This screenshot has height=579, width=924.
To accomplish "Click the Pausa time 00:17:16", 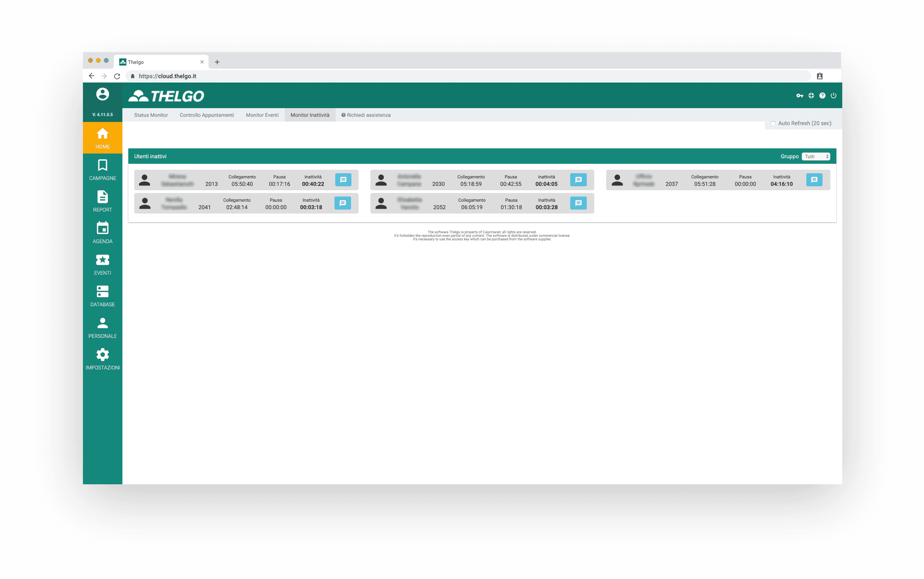I will [x=280, y=184].
